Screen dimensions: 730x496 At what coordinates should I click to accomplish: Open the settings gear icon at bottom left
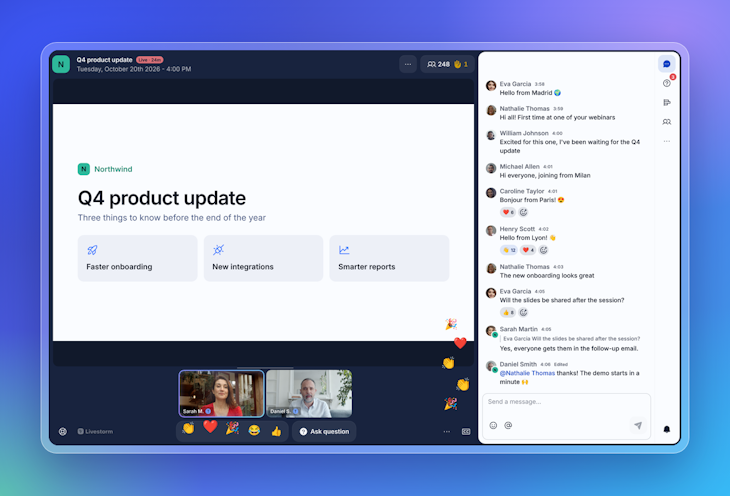62,431
